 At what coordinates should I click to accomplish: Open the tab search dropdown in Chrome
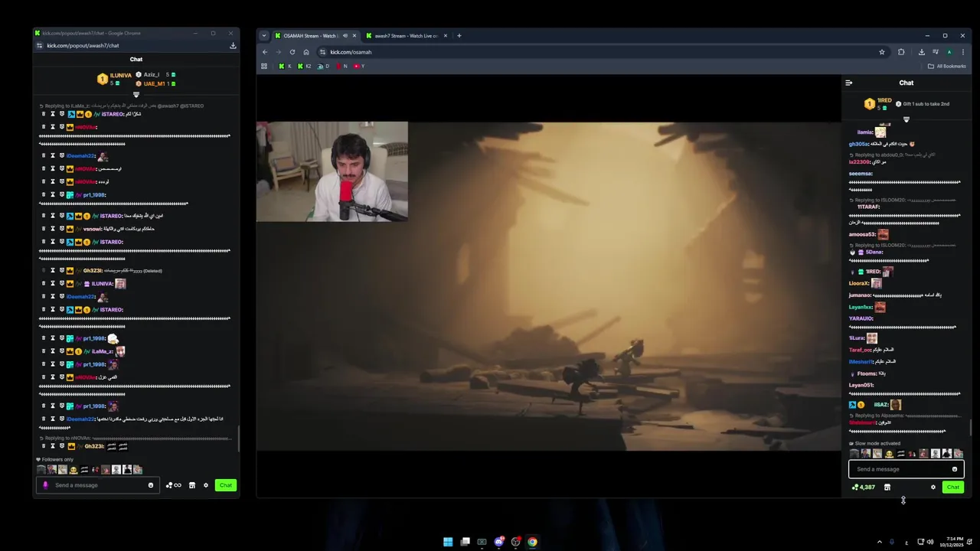point(264,35)
